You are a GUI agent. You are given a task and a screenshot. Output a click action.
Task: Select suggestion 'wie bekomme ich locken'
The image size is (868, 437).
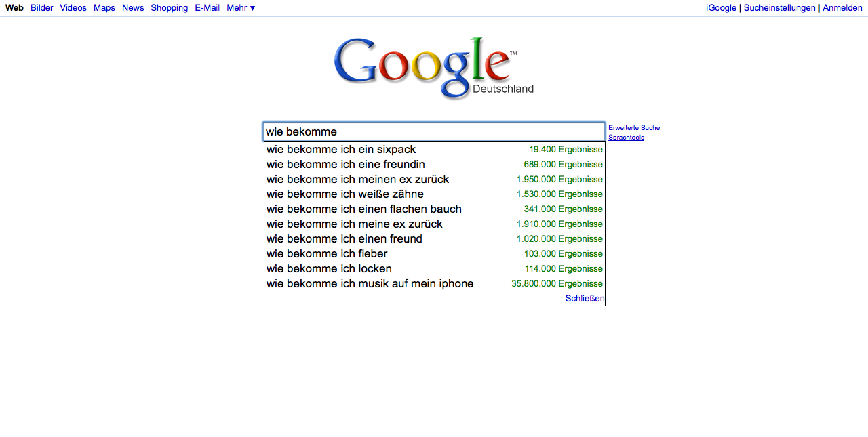[x=434, y=268]
